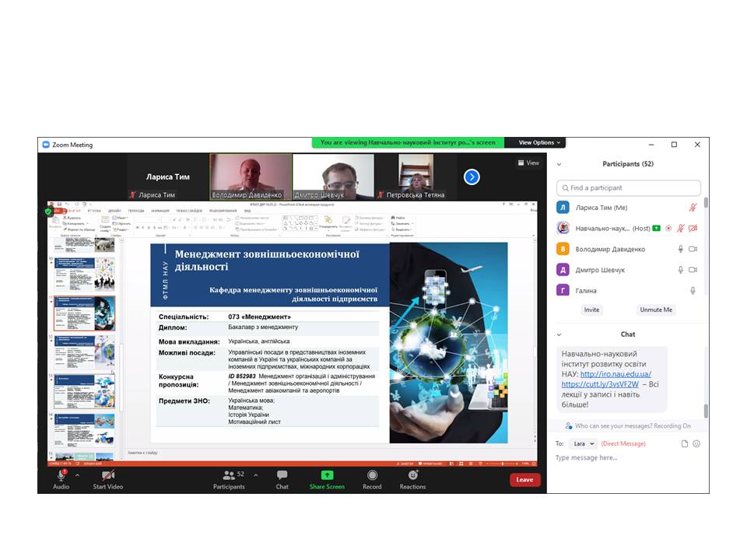Viewport: 747px width, 560px height.
Task: Click the Share Screen icon
Action: point(327,475)
